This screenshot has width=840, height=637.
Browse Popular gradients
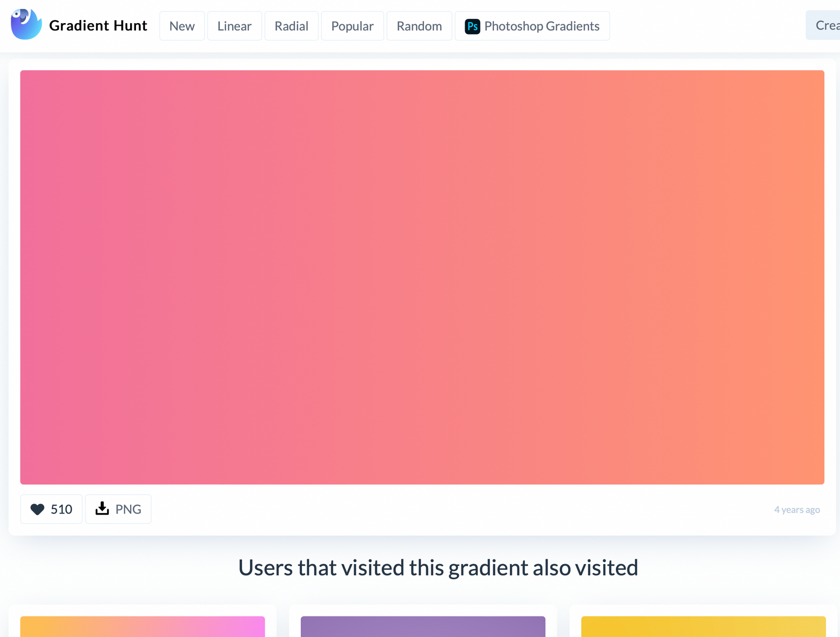coord(352,25)
